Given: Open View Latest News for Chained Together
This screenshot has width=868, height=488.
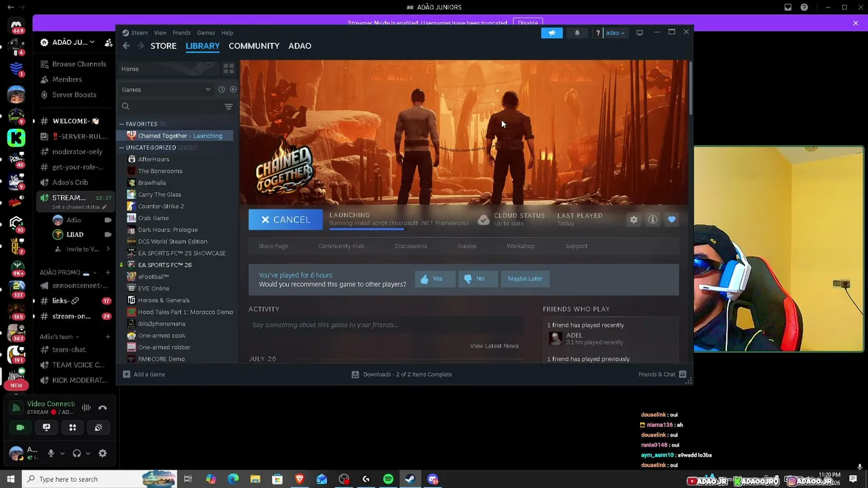Looking at the screenshot, I should point(494,346).
